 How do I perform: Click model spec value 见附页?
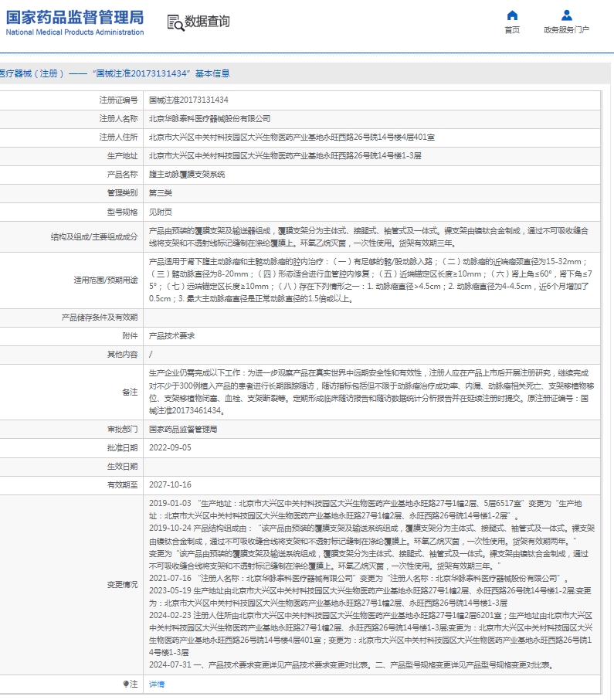point(161,212)
